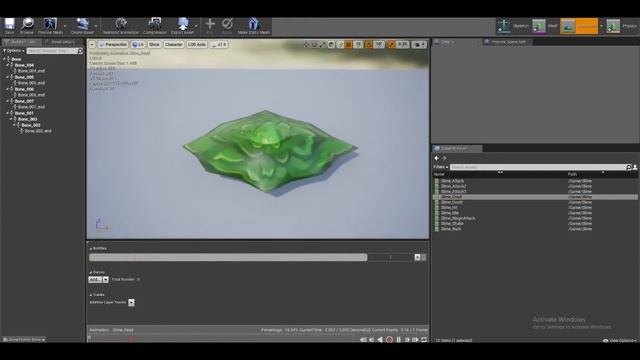
Task: Open the Asset Browser Filters dropdown
Action: [441, 167]
